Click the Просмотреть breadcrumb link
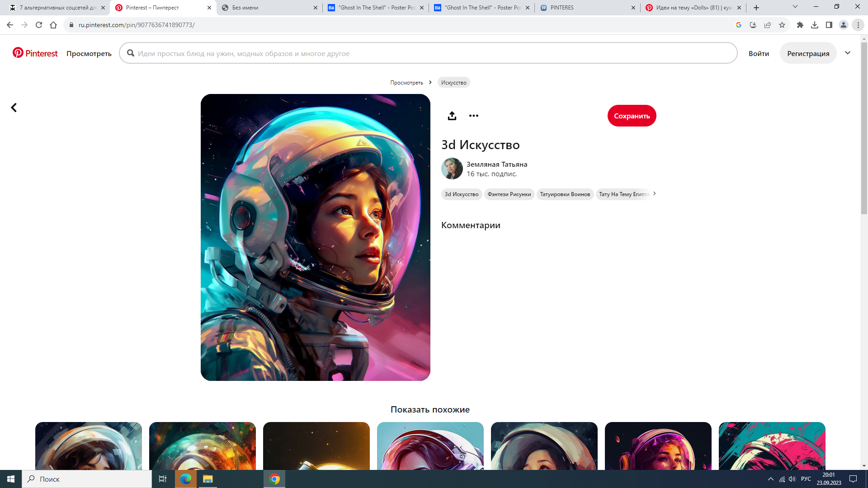Screen dimensions: 868x488 [x=406, y=82]
